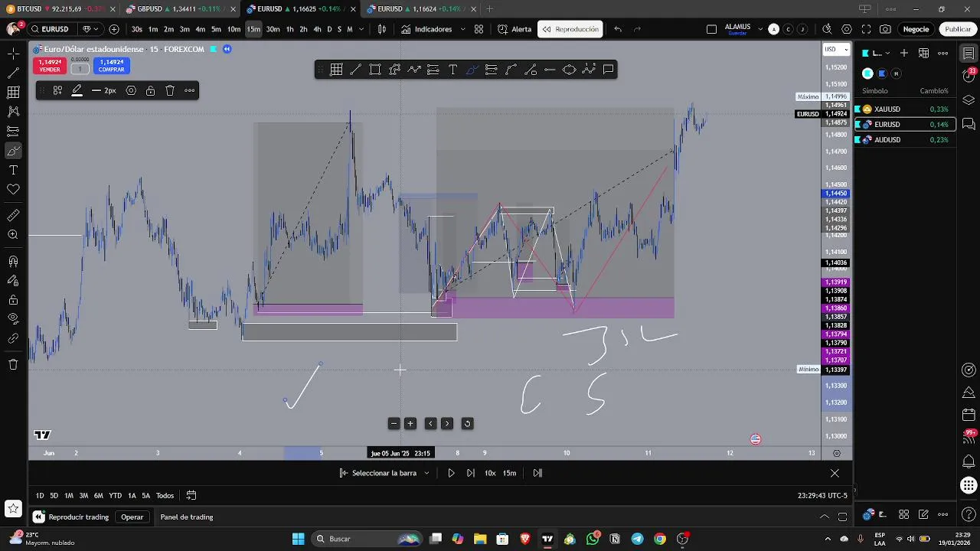The height and width of the screenshot is (551, 980).
Task: Click the Publicar button
Action: (x=958, y=29)
